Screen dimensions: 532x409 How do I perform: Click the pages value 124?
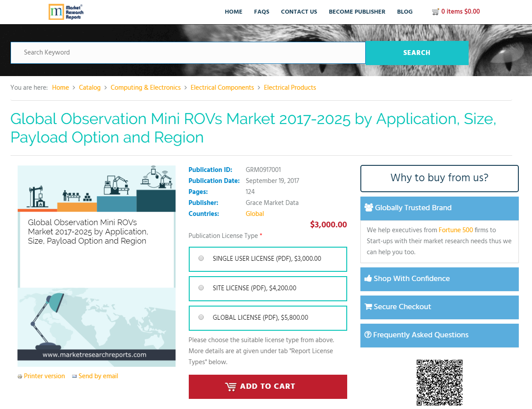point(250,192)
